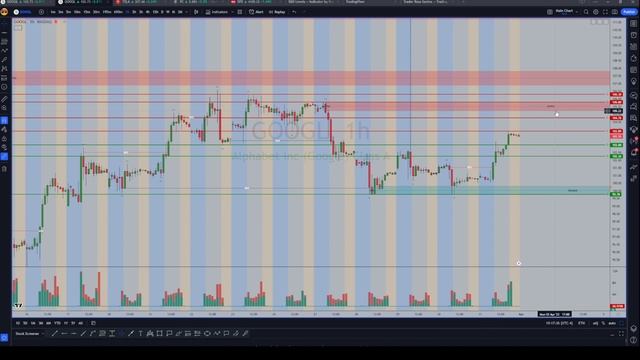Select the 30m interval
Image resolution: width=640 pixels, height=360 pixels.
tap(96, 12)
